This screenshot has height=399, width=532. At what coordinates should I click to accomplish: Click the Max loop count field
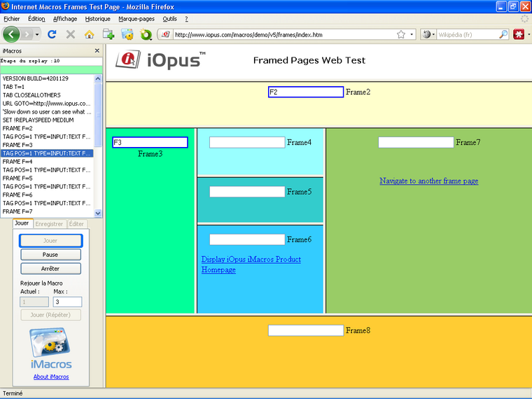click(x=67, y=302)
